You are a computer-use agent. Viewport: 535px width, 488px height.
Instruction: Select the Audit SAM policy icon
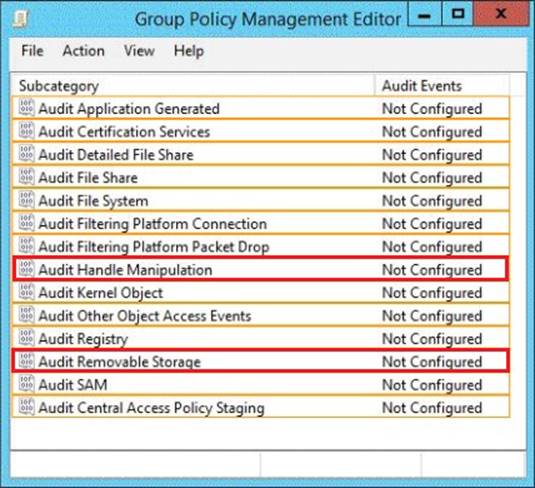[26, 384]
